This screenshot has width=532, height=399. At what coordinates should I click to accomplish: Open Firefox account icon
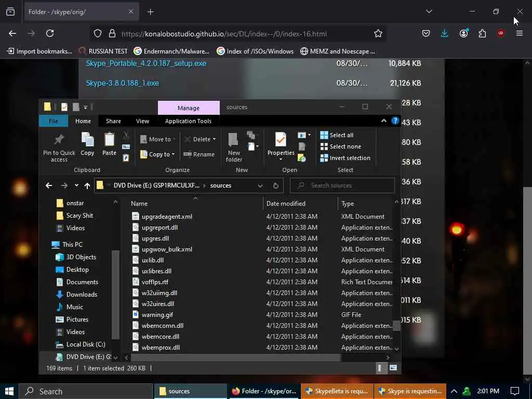click(464, 33)
